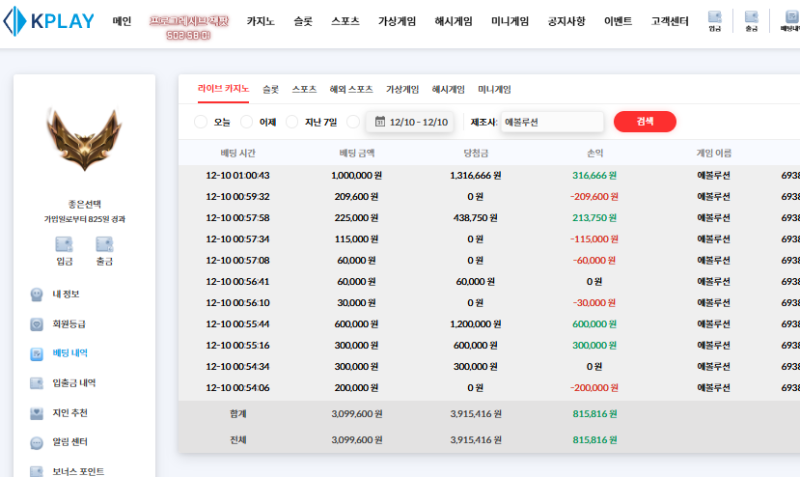Switch to the 미니게임 tab
800x477 pixels.
494,89
